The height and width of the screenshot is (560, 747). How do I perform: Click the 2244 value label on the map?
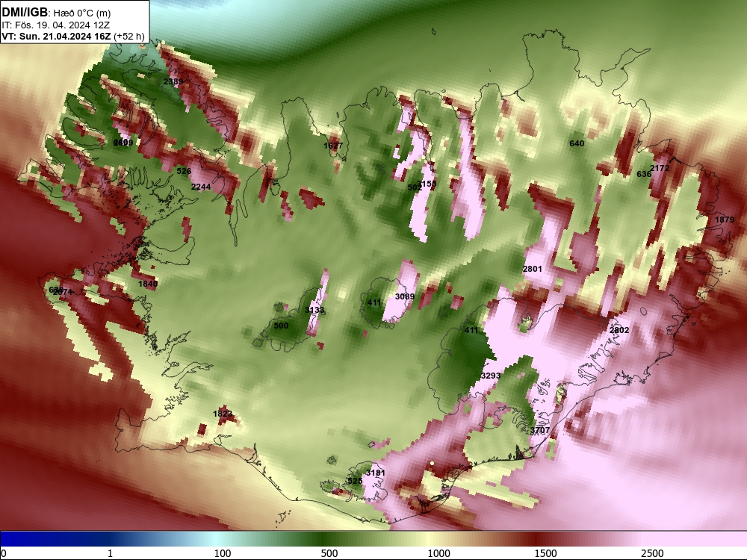(x=200, y=187)
